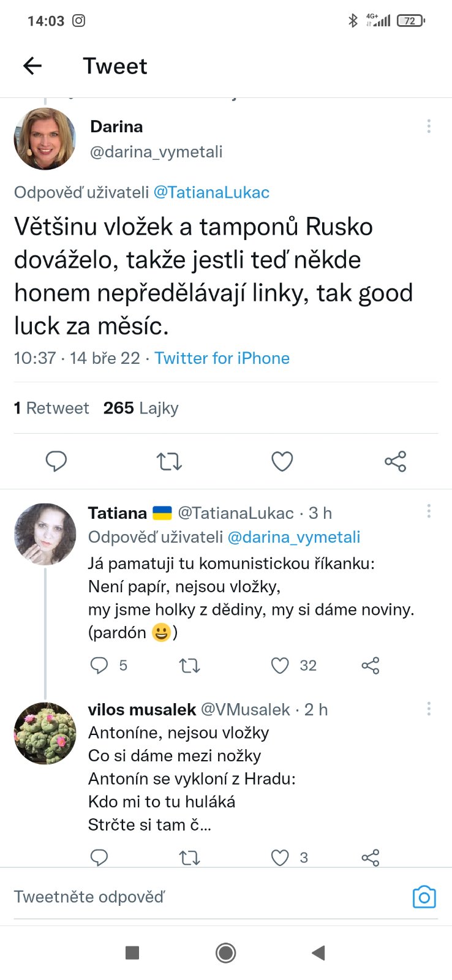
Task: Share Darina's main tweet
Action: click(395, 461)
